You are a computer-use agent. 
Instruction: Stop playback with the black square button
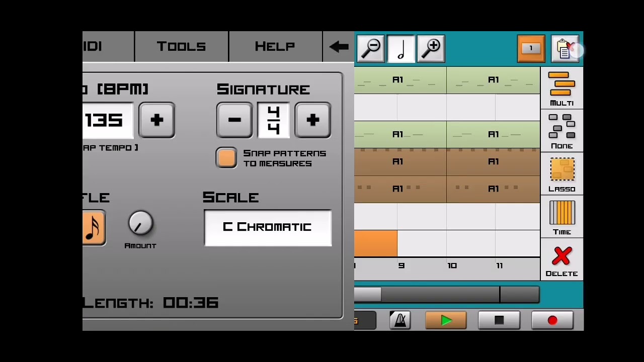pyautogui.click(x=499, y=320)
